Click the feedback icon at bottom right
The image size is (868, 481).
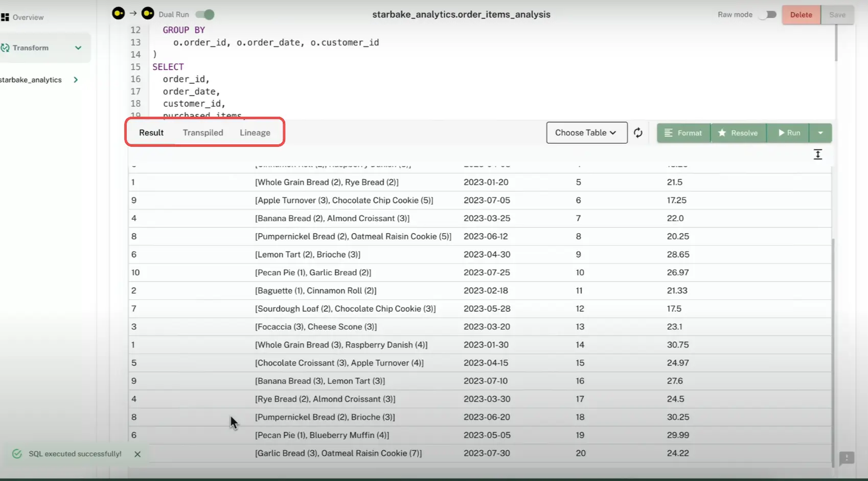pyautogui.click(x=847, y=458)
